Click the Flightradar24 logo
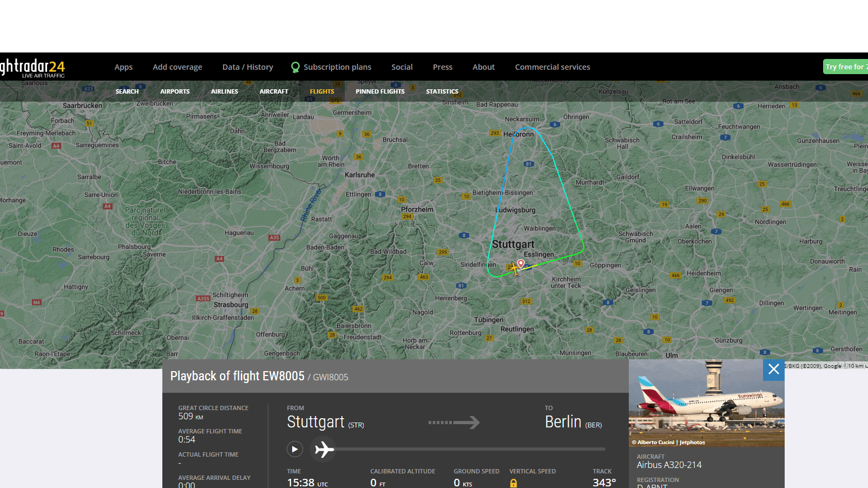Viewport: 868px width, 488px height. point(32,68)
